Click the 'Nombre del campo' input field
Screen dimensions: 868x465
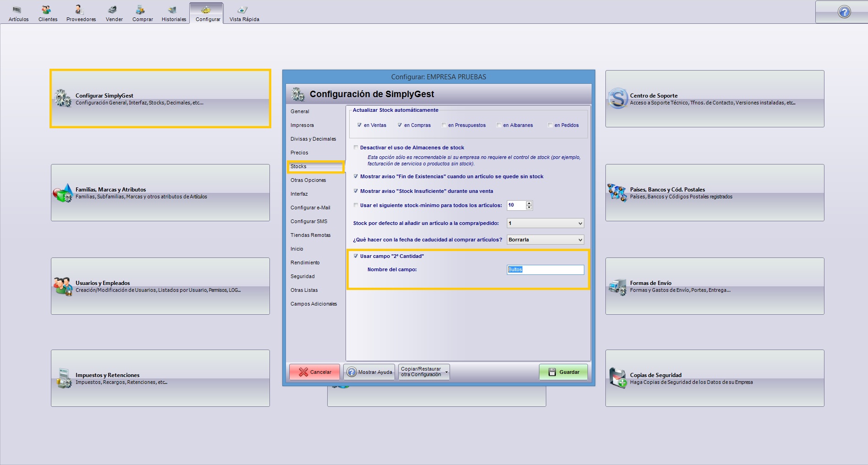545,270
